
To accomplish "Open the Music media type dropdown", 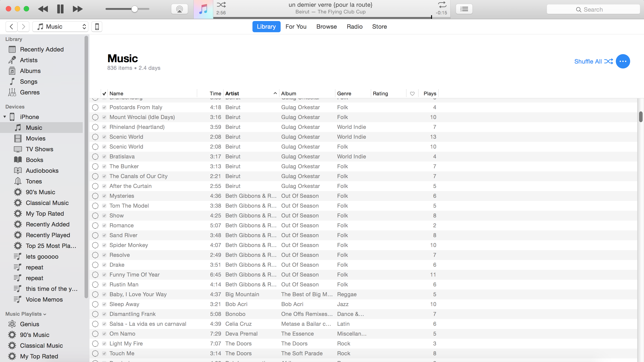I will coord(61,27).
